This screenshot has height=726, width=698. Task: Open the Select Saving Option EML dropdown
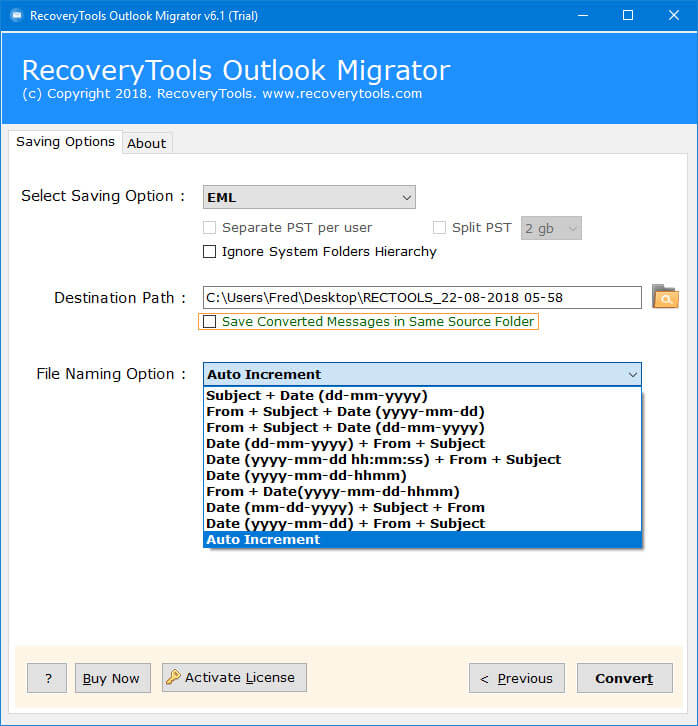pos(309,197)
